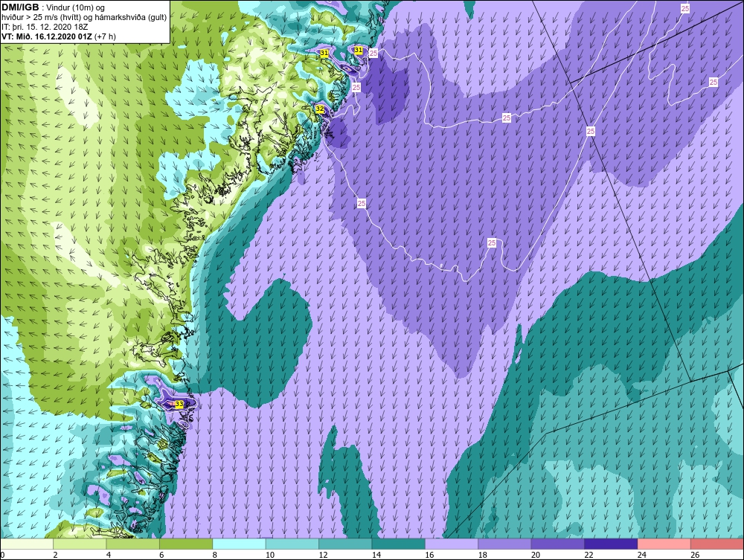Viewport: 744px width, 560px height.
Task: Pick the 20–22 m/s violet legend swatch
Action: point(558,544)
